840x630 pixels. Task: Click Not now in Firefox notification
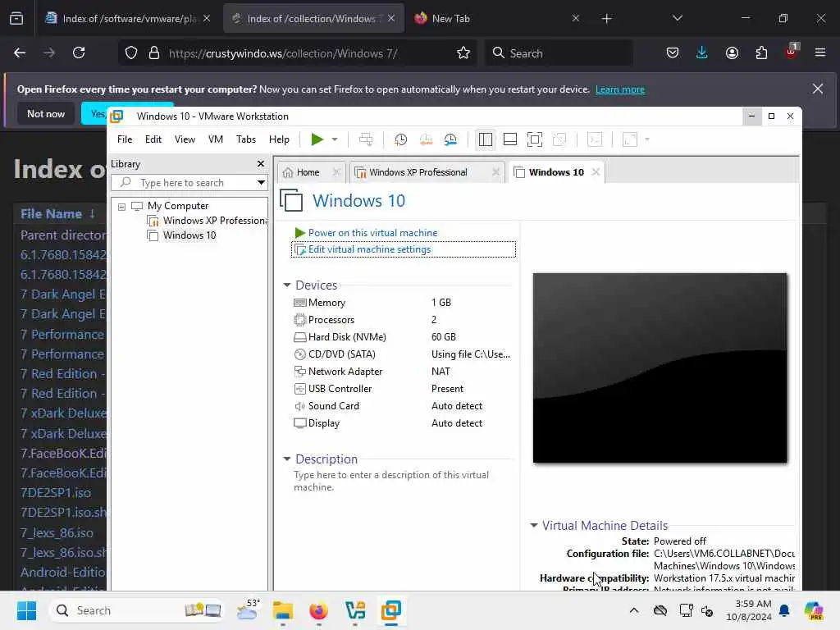pos(46,113)
